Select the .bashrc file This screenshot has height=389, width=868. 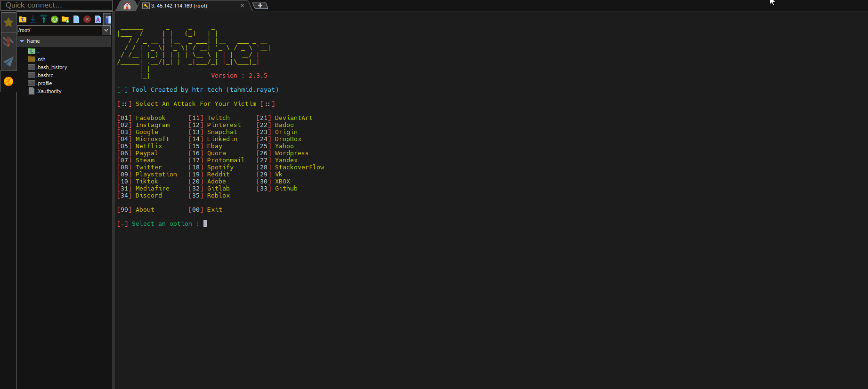45,75
